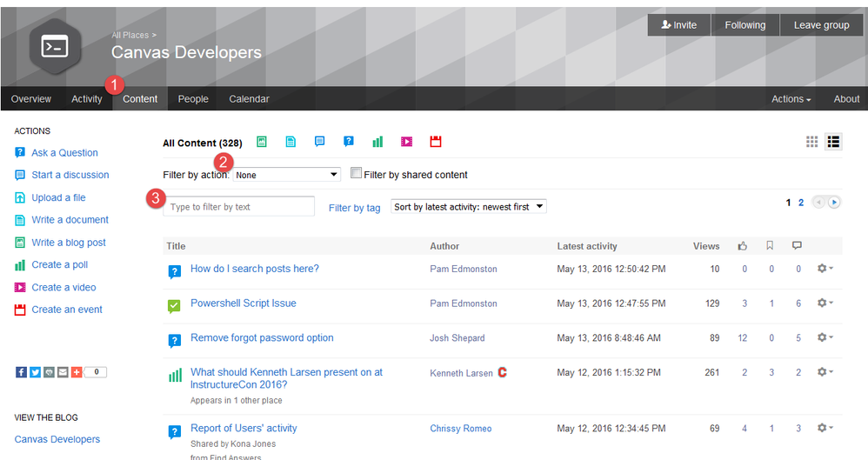Open gear menu for Powershell Script Issue
The image size is (868, 460).
(825, 303)
